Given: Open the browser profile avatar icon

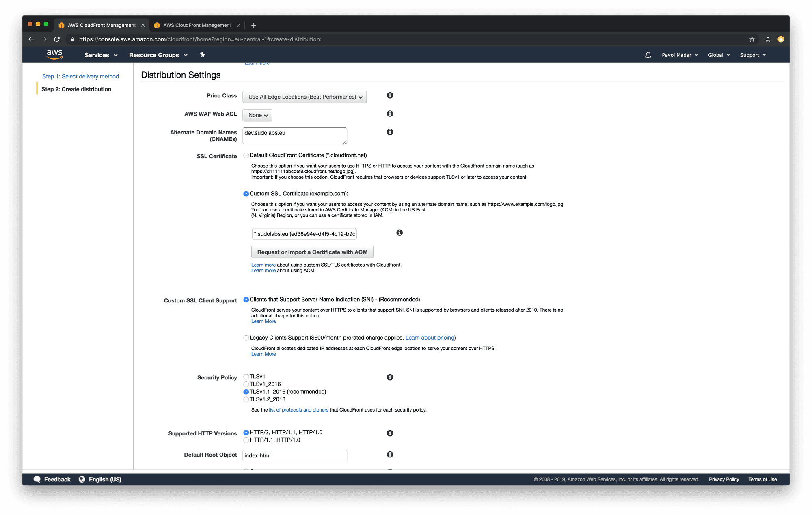Looking at the screenshot, I should tap(781, 39).
